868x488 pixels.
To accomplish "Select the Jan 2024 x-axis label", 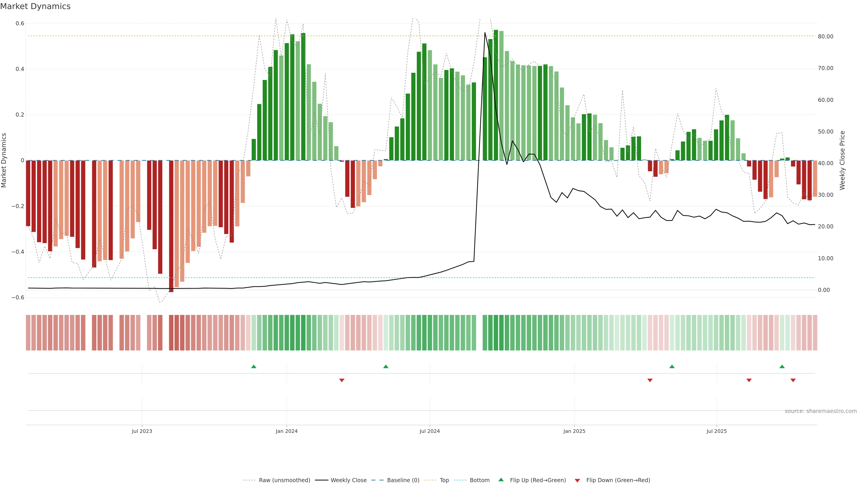I will [x=286, y=431].
